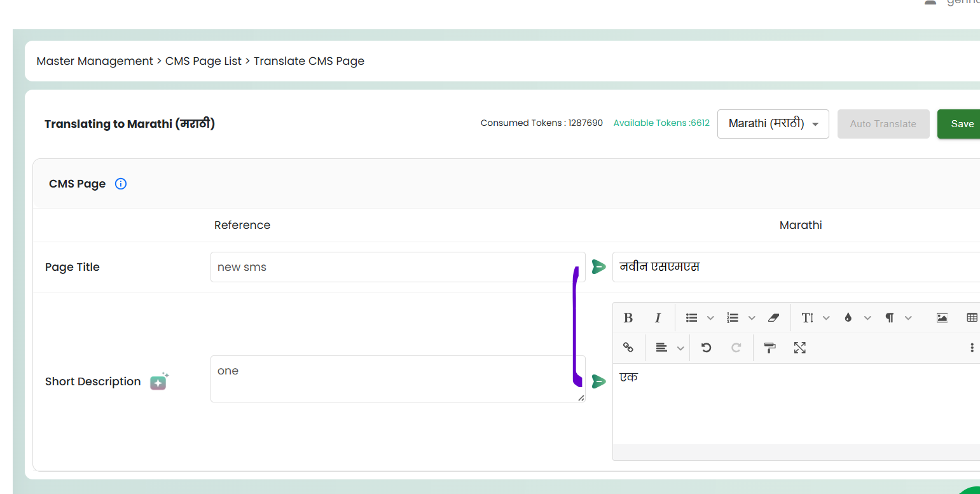This screenshot has width=980, height=494.
Task: Click the 'Marathi' column header
Action: [x=801, y=225]
